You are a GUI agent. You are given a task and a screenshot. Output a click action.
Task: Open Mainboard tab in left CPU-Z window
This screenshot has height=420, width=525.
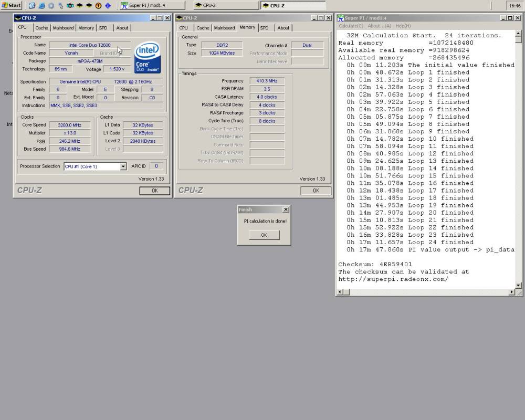click(x=63, y=28)
